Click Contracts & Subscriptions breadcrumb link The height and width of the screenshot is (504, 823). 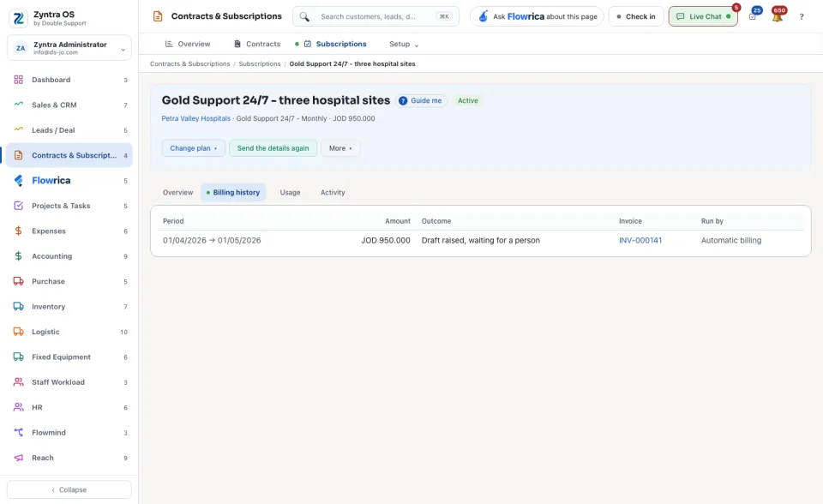189,64
